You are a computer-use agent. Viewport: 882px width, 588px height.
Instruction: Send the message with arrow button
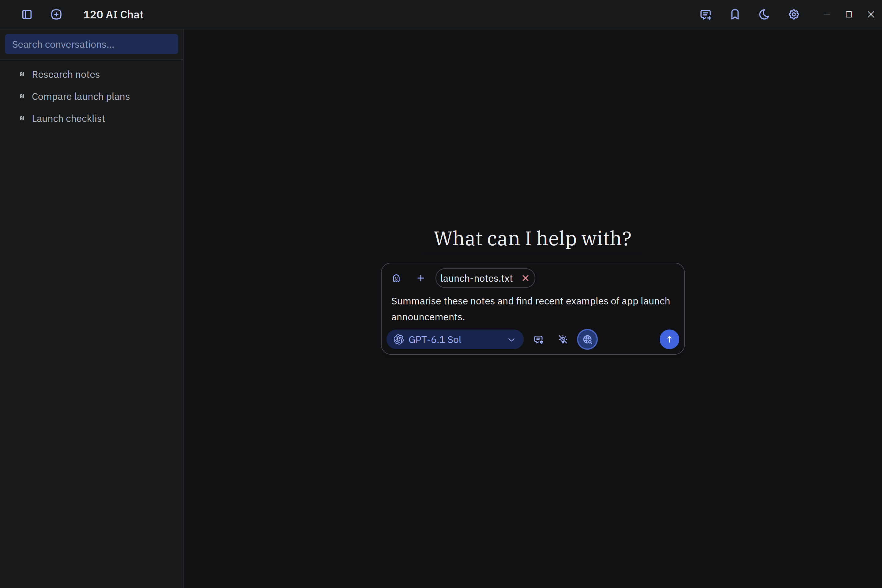(x=669, y=339)
